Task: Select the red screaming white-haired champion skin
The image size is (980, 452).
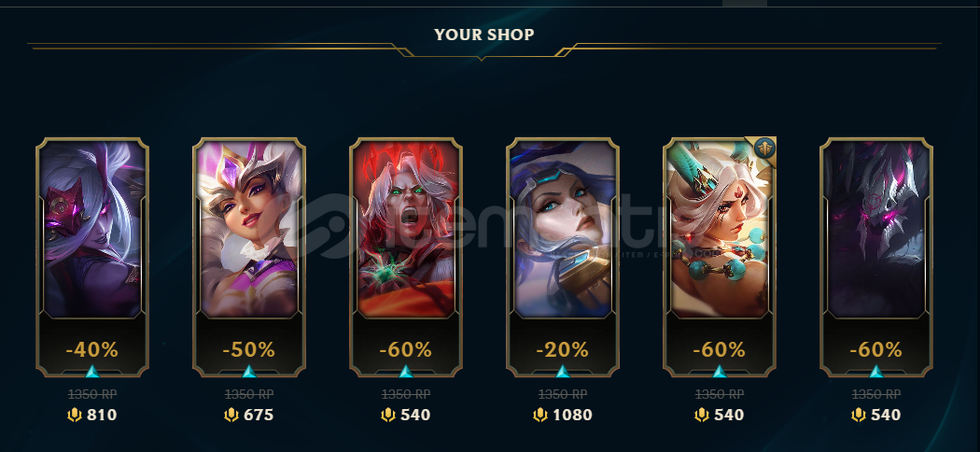Action: click(x=406, y=229)
